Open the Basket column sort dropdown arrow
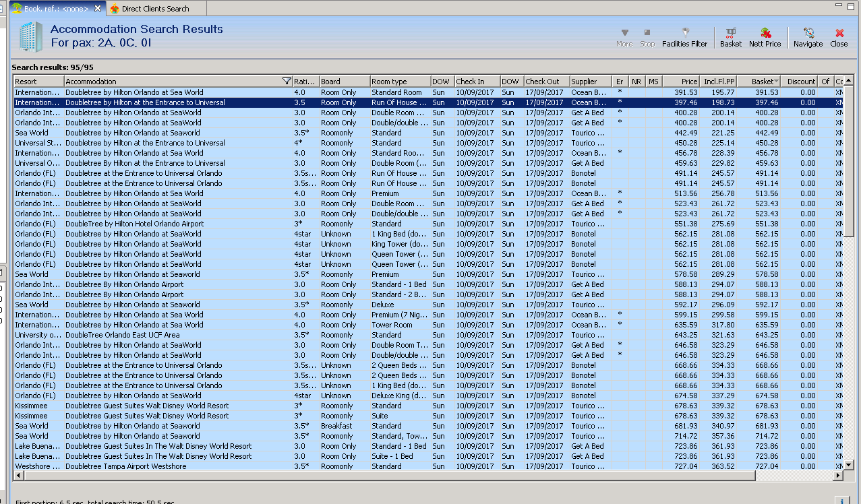Viewport: 861px width, 504px height. pos(777,82)
